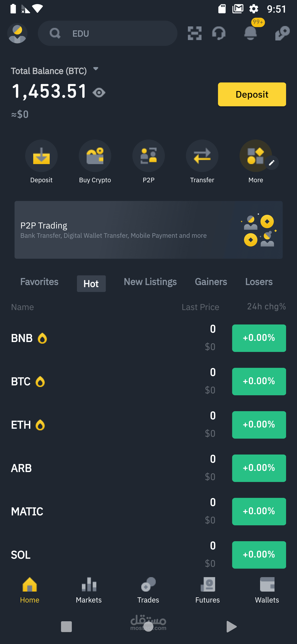Screen dimensions: 297x644
Task: Open the Buy Crypto shortcut
Action: (x=95, y=156)
